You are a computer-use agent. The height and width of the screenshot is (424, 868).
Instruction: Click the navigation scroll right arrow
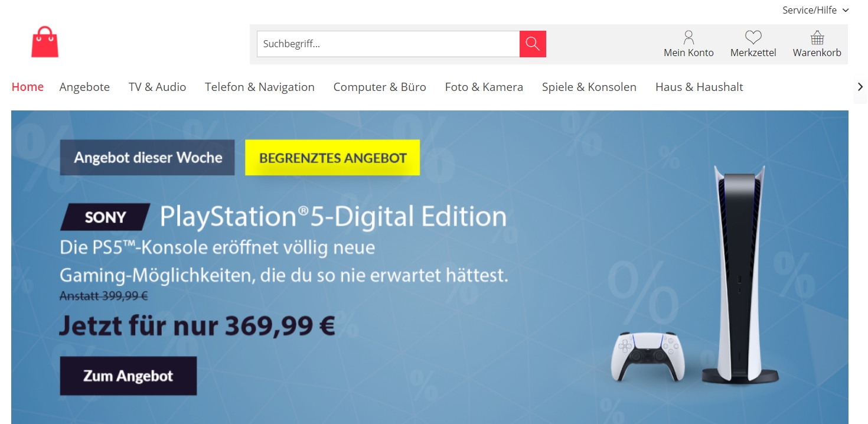click(860, 87)
